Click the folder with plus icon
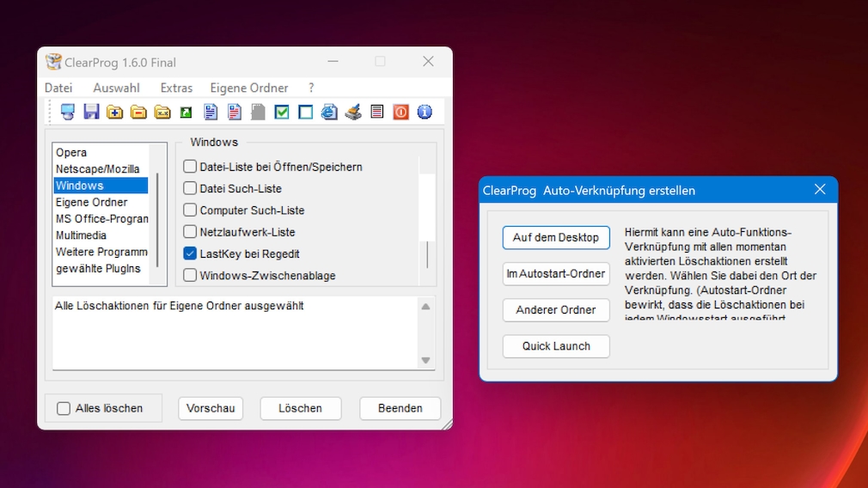Image resolution: width=868 pixels, height=488 pixels. click(114, 112)
